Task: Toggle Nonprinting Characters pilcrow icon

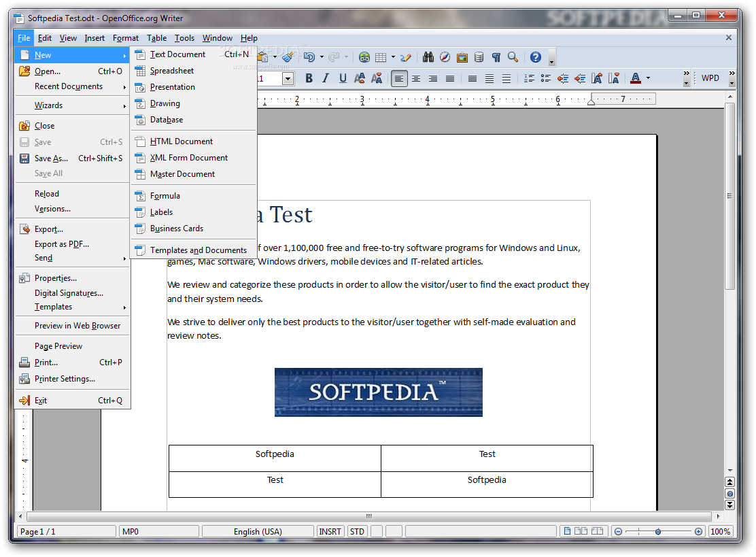Action: (x=496, y=57)
